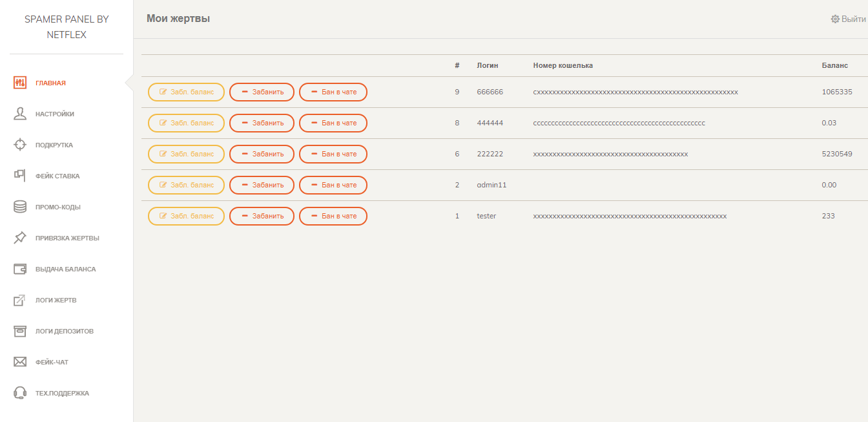Click the wallet number in the tester row
Screen dimensions: 868x422
click(x=630, y=216)
